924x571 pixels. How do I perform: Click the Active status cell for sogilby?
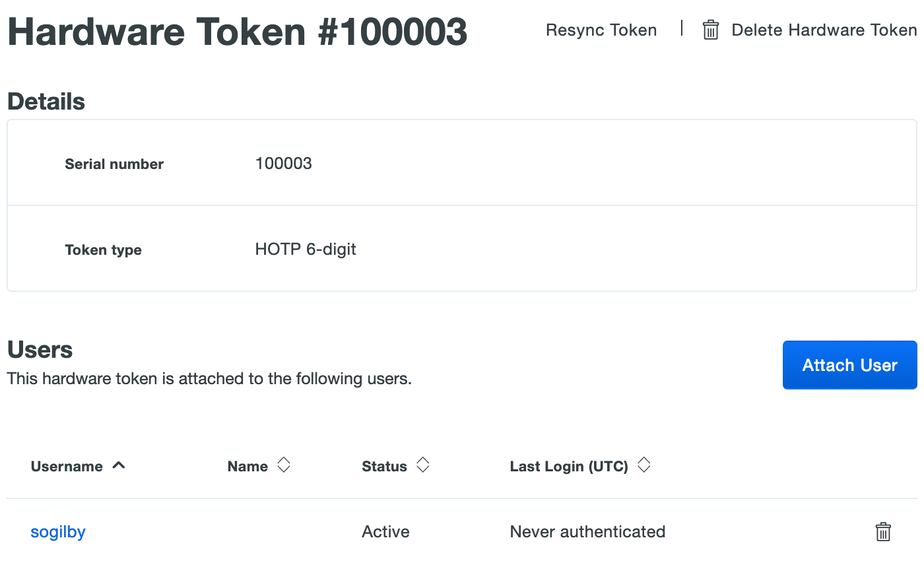click(385, 532)
